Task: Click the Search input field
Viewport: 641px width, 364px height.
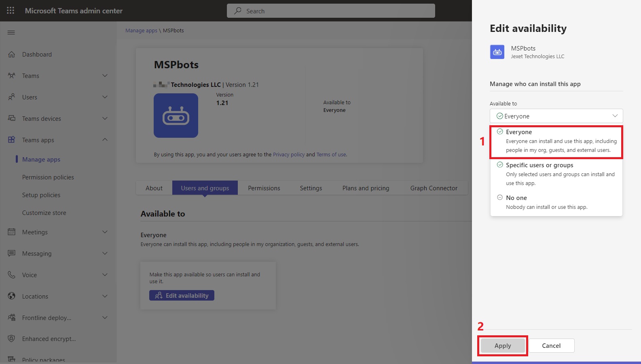Action: pyautogui.click(x=331, y=11)
